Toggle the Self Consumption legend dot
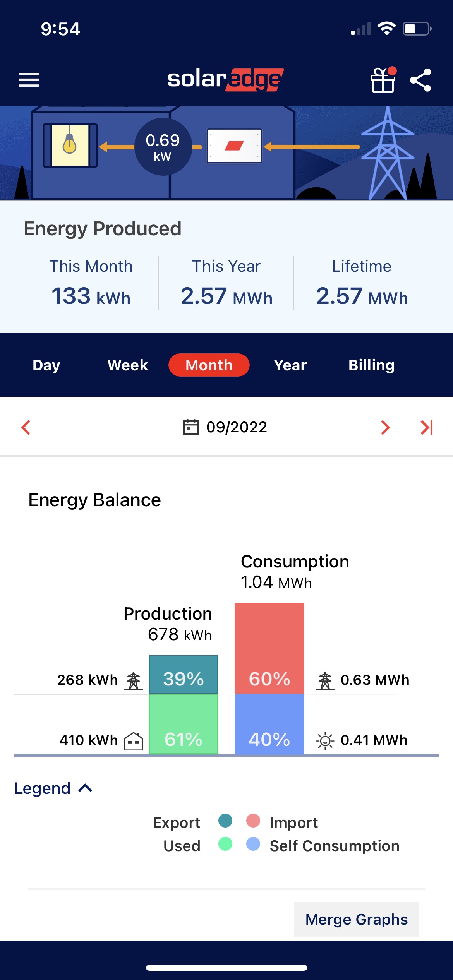Viewport: 453px width, 980px height. 253,844
